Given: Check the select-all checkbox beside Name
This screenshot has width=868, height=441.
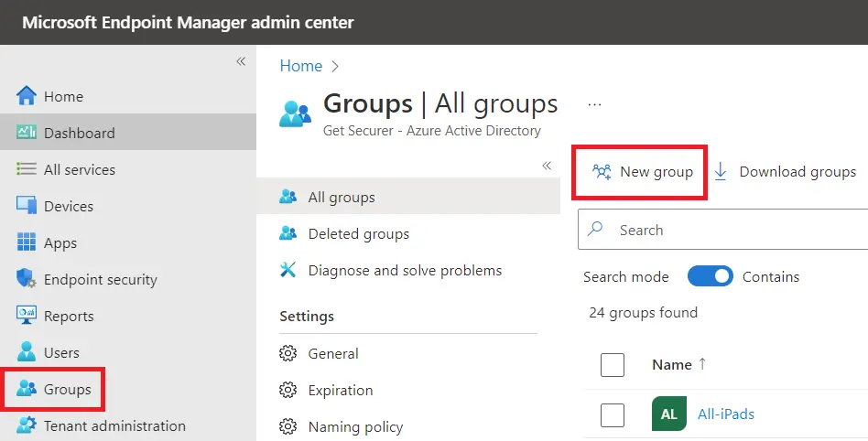Looking at the screenshot, I should tap(613, 364).
